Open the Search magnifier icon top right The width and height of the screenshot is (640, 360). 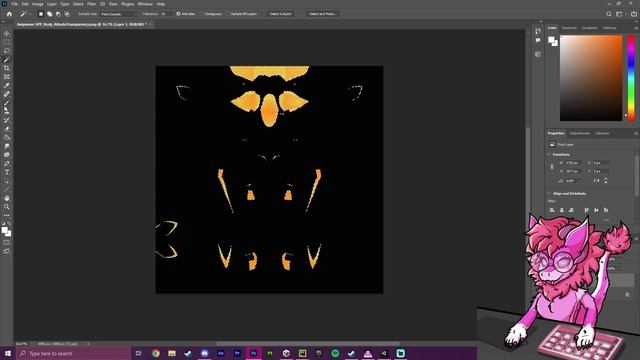(609, 14)
